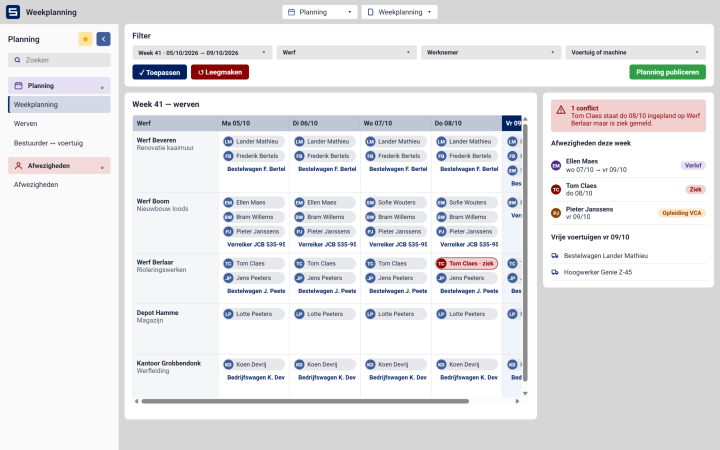Open the Werknemer filter dropdown
The image size is (720, 450).
click(x=491, y=52)
